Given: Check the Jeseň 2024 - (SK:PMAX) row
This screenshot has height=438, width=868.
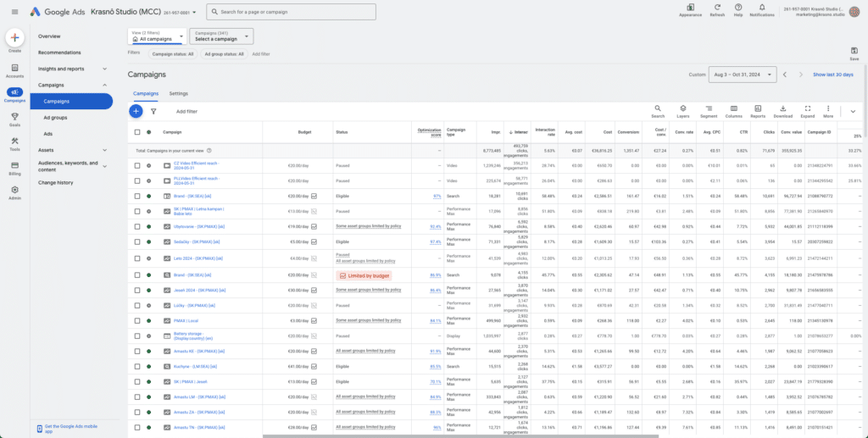Looking at the screenshot, I should [x=137, y=290].
